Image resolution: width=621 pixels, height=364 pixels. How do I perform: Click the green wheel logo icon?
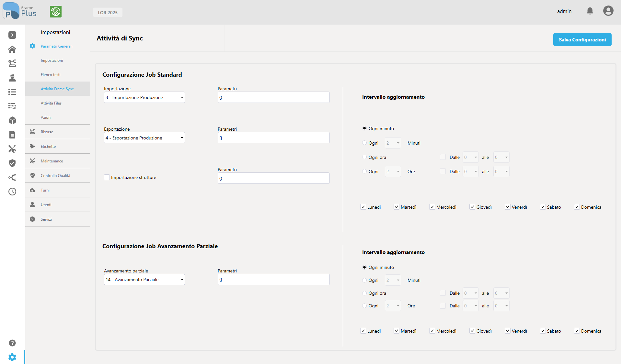click(56, 12)
